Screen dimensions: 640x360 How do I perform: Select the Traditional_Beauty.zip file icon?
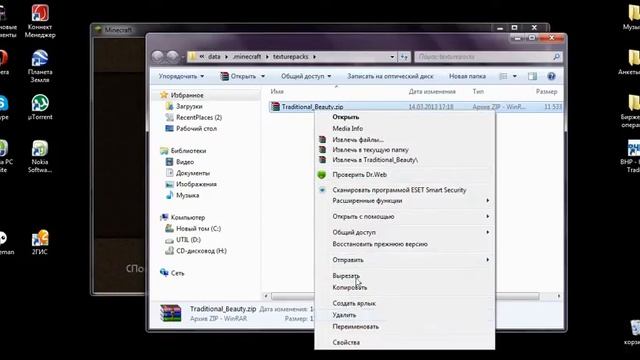pyautogui.click(x=275, y=107)
